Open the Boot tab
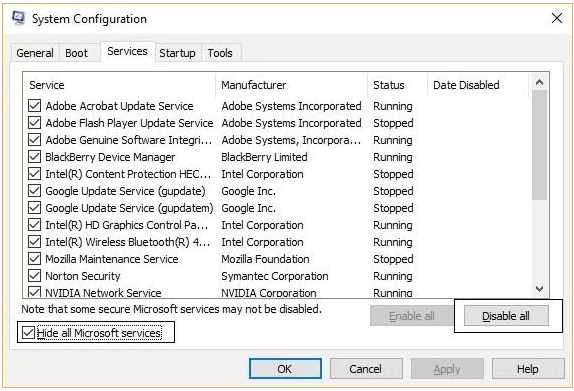This screenshot has width=574, height=391. [x=77, y=53]
